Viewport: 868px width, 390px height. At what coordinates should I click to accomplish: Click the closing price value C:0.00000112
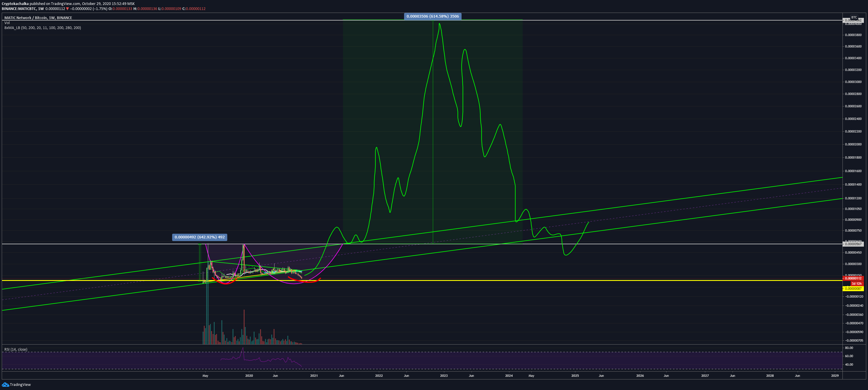pyautogui.click(x=194, y=9)
